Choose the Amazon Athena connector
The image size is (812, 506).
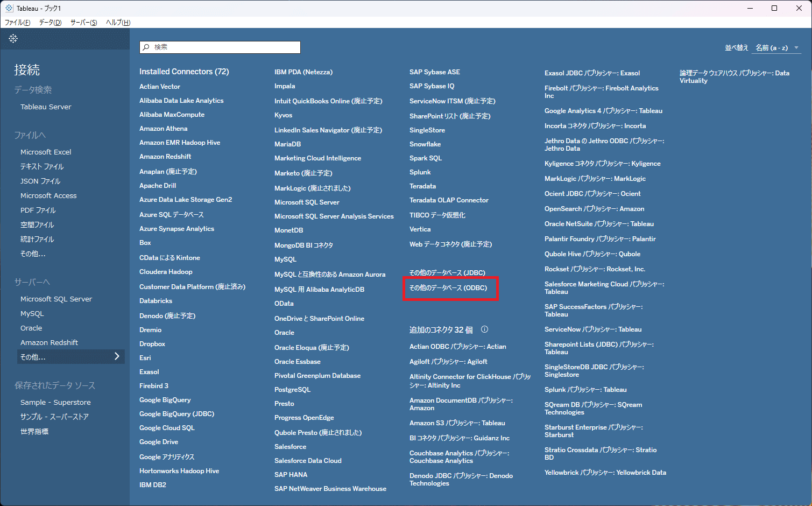point(164,129)
